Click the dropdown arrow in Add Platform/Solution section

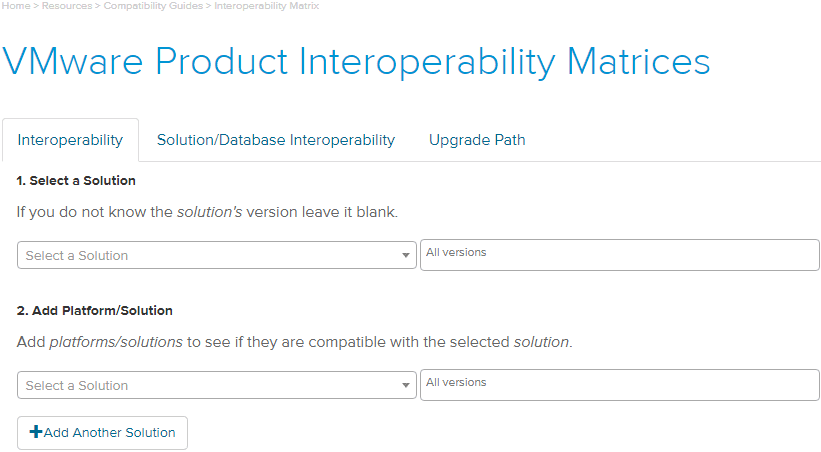pyautogui.click(x=406, y=386)
